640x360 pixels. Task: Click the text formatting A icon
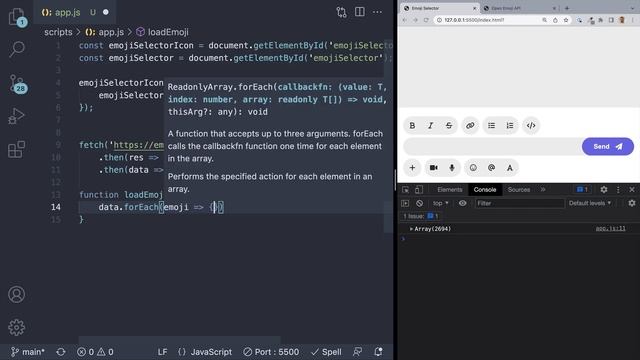510,168
